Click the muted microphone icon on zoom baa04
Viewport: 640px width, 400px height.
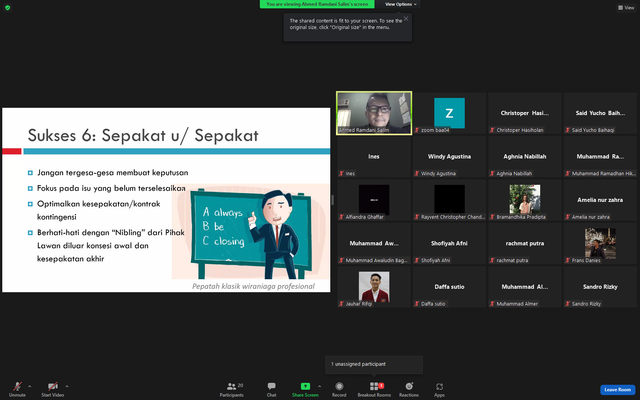[x=417, y=130]
